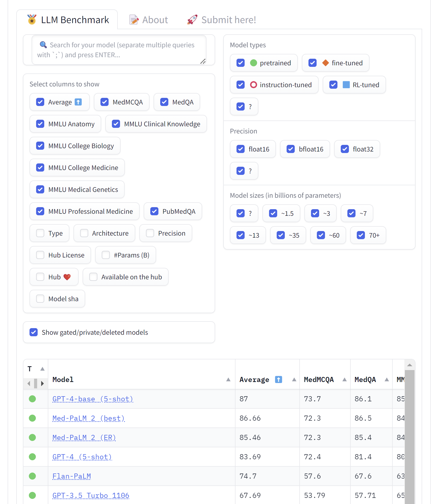Sort table by T column arrow
The width and height of the screenshot is (444, 504).
pyautogui.click(x=42, y=369)
